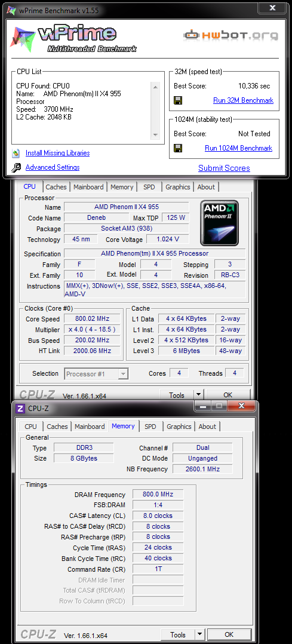Screen dimensions: 292x644
Task: Open Graphics tab in upper CPU-Z window
Action: [x=178, y=187]
